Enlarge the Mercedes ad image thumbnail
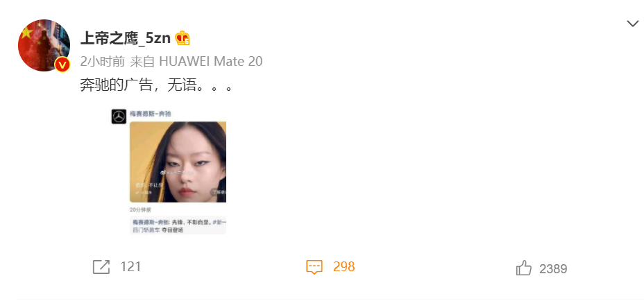644x301 pixels. [x=169, y=171]
